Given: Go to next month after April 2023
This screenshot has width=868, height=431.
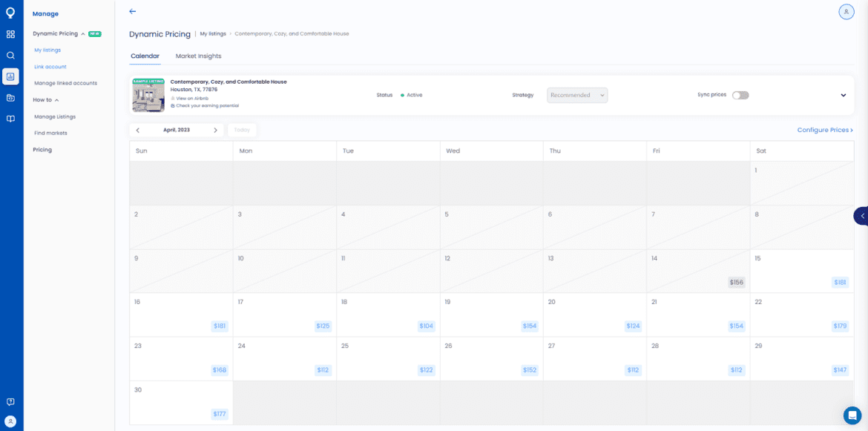Looking at the screenshot, I should (x=215, y=130).
